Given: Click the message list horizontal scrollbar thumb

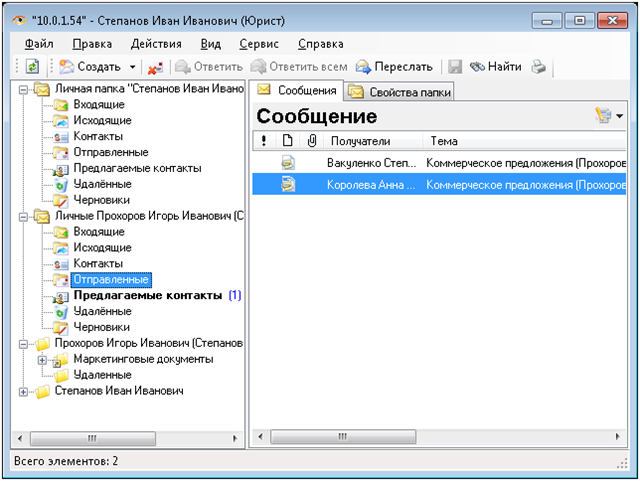Looking at the screenshot, I should 343,436.
